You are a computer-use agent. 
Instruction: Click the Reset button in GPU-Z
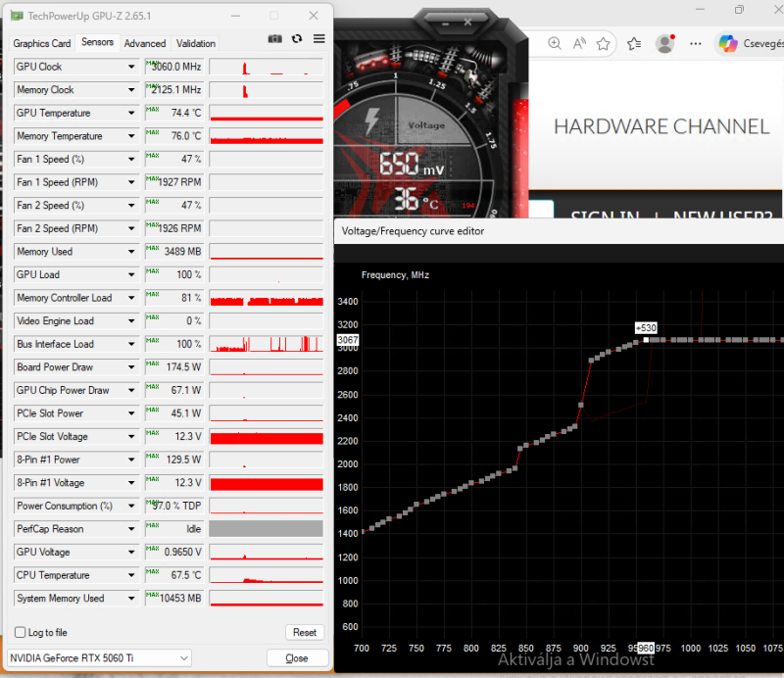point(305,633)
